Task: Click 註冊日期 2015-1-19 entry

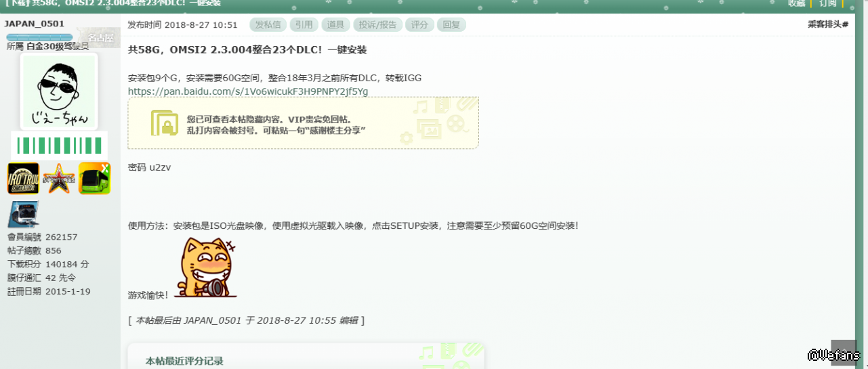Action: (49, 291)
